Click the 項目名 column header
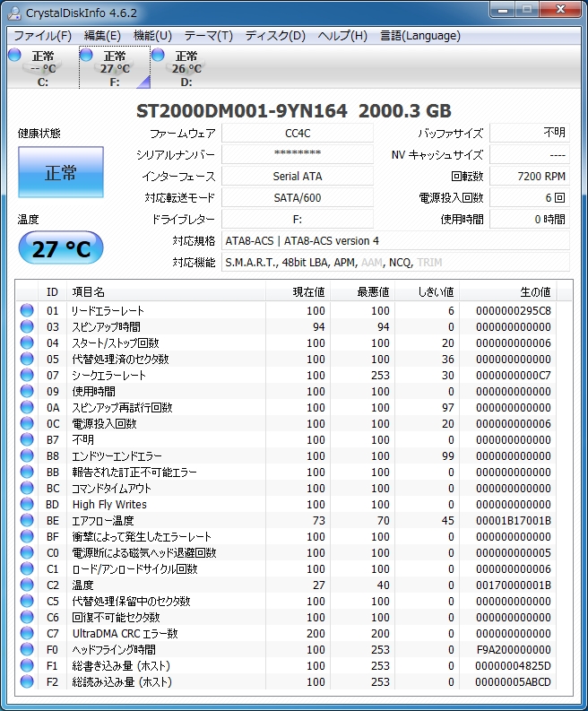 click(x=166, y=291)
